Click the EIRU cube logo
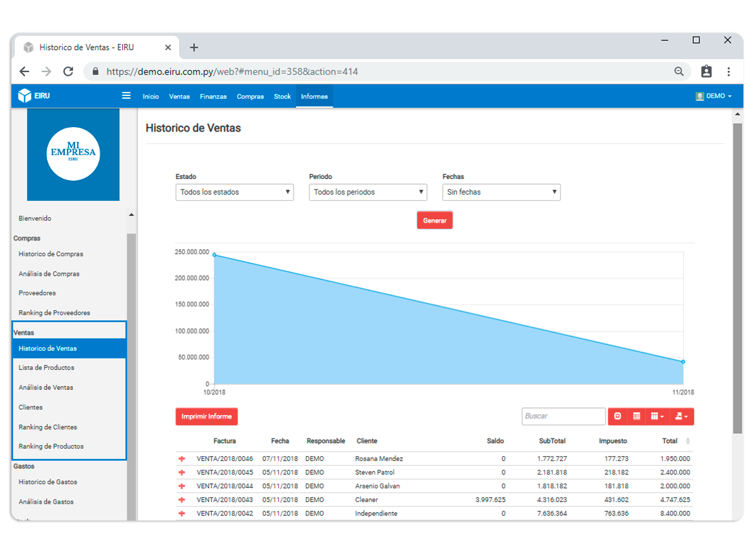The image size is (756, 553). [25, 96]
